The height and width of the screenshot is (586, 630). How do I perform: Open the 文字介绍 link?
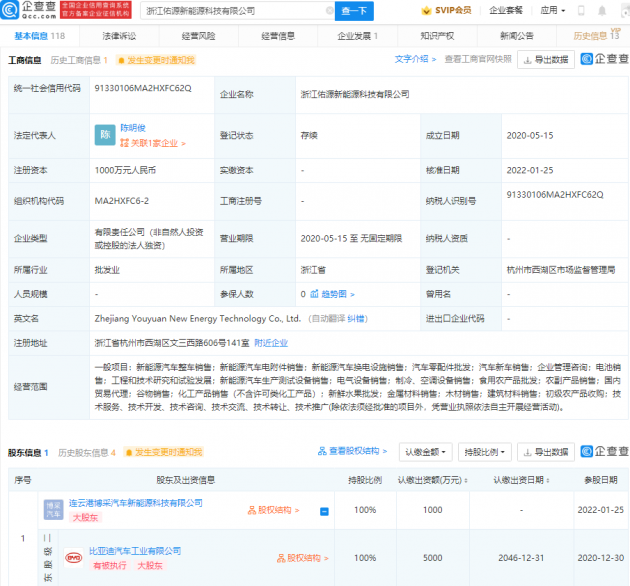coord(415,59)
